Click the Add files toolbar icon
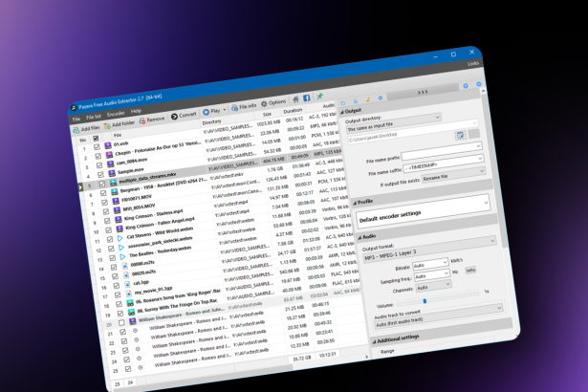 [x=76, y=131]
